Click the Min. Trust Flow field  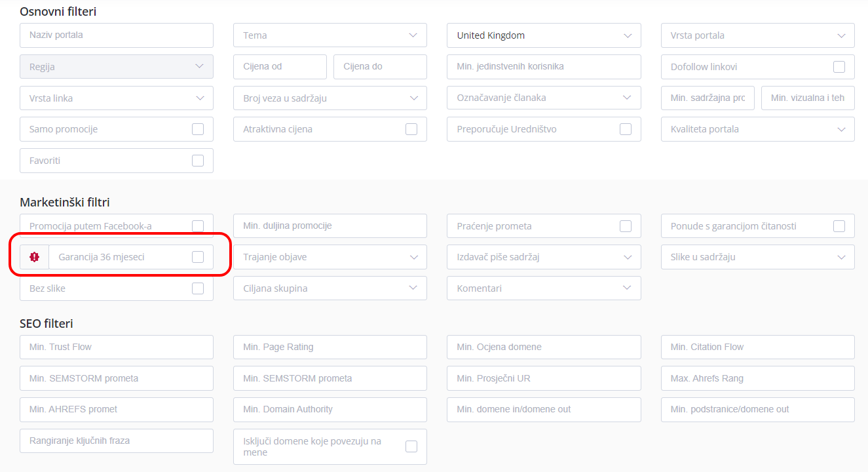coord(116,347)
